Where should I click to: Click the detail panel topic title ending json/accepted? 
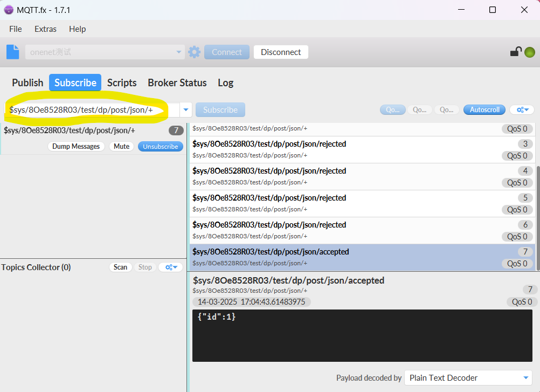point(288,280)
